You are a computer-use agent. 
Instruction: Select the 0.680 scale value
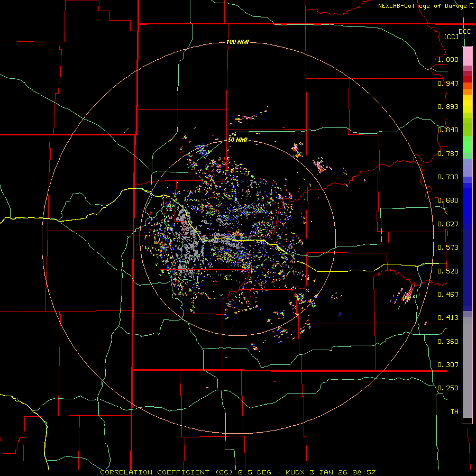click(448, 200)
